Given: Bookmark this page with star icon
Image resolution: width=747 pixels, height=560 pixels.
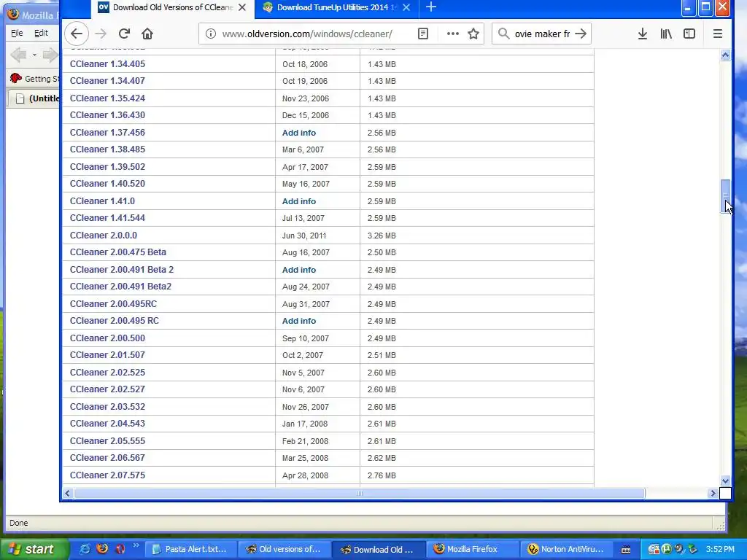Looking at the screenshot, I should pos(473,34).
